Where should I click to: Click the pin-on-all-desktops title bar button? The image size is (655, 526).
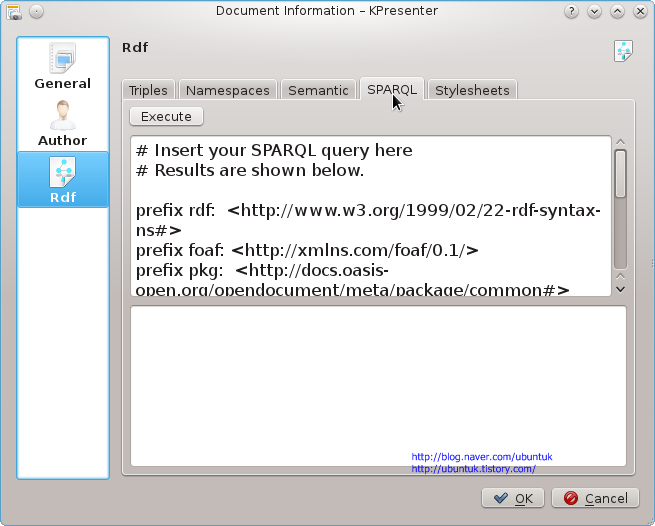[37, 11]
